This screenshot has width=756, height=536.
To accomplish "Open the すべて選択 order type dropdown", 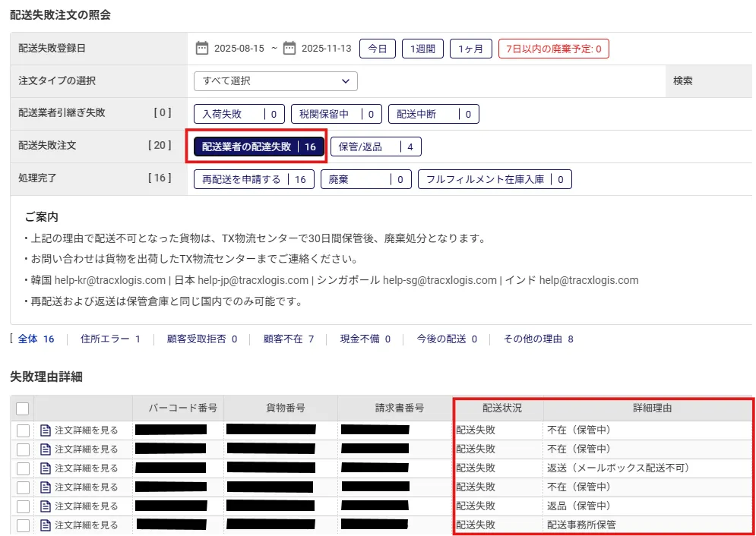I will (275, 81).
